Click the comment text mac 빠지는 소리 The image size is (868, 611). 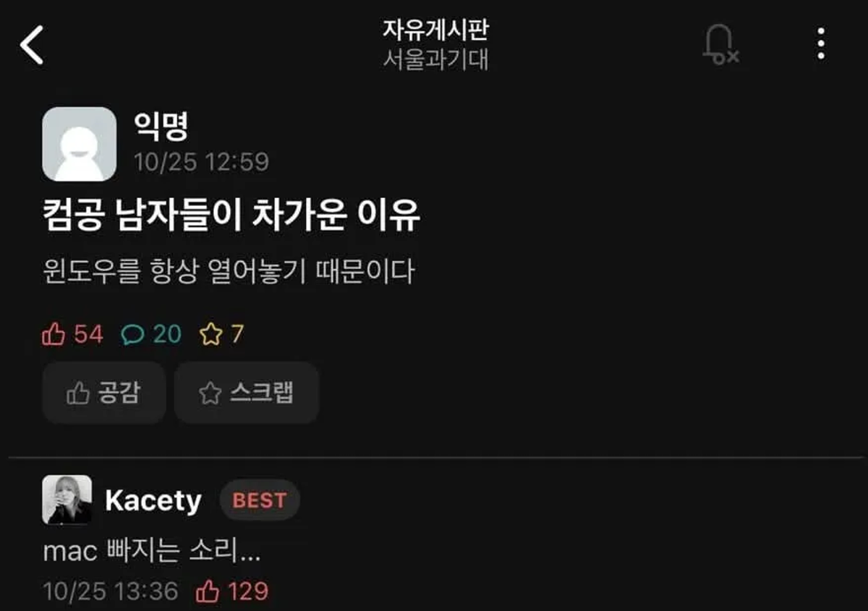pyautogui.click(x=152, y=552)
